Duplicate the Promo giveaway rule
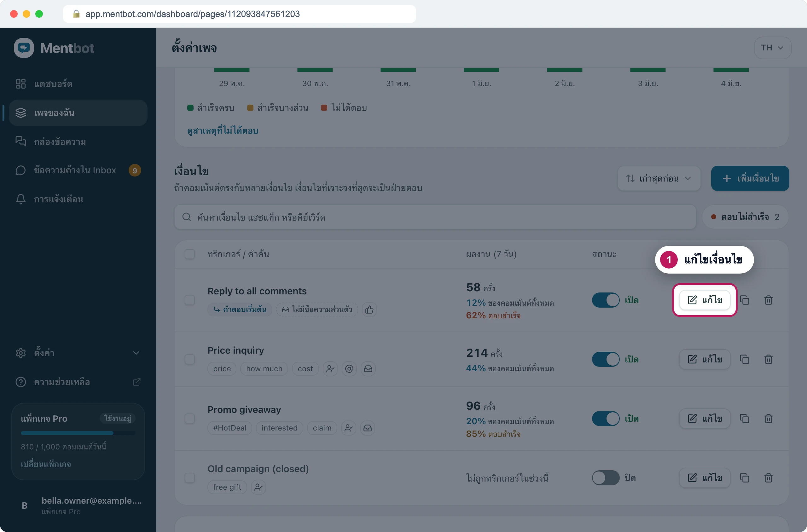The height and width of the screenshot is (532, 807). (x=744, y=419)
